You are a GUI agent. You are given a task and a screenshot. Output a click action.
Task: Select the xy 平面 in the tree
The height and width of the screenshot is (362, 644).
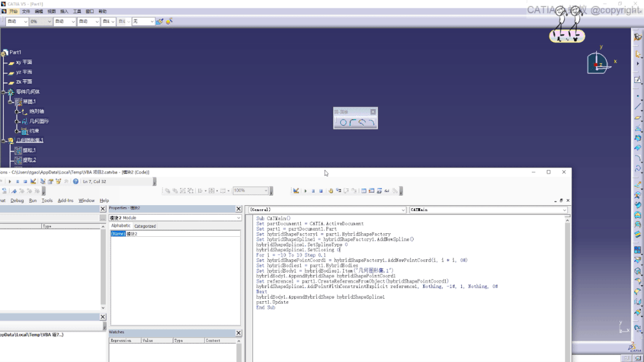(24, 62)
